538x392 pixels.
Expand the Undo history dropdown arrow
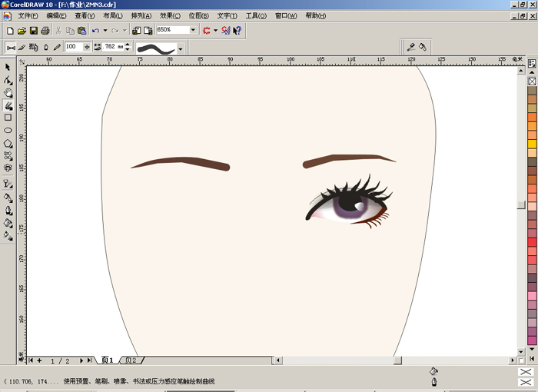[x=105, y=31]
